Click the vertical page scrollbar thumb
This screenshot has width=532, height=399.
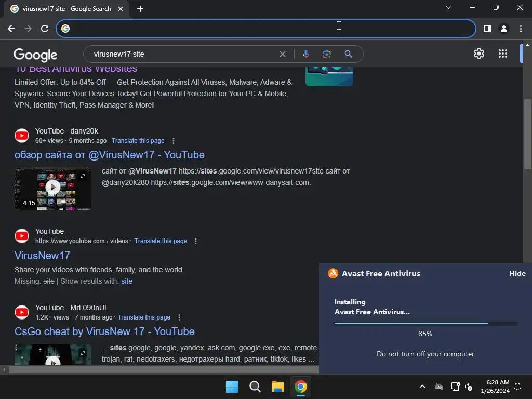(527, 134)
